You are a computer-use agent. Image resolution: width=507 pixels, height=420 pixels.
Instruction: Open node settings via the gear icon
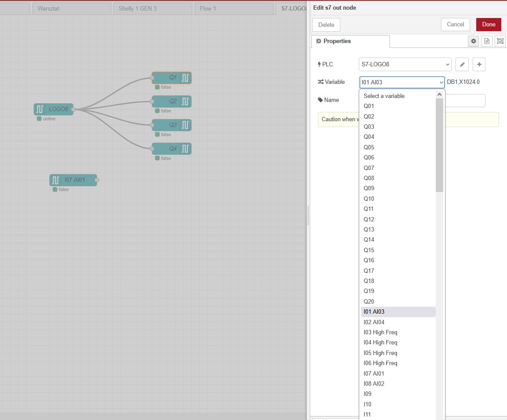[474, 41]
